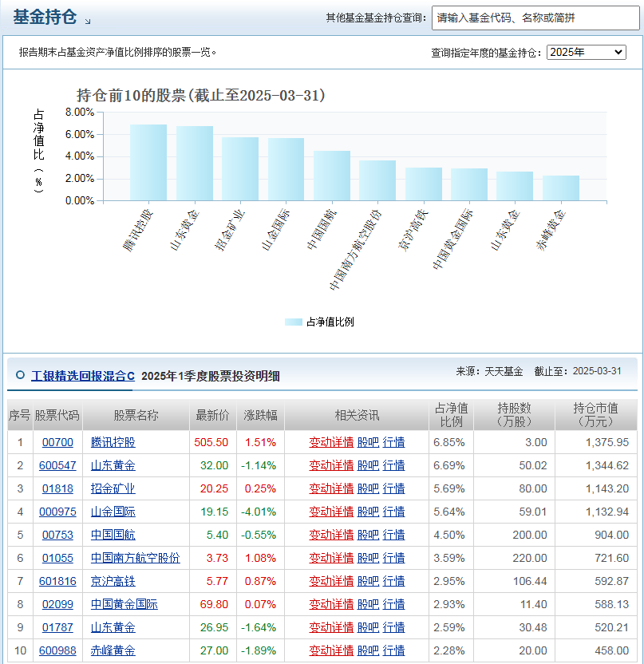Click the 涨跌幅 column header
Viewport: 644px width, 664px height.
coord(260,415)
